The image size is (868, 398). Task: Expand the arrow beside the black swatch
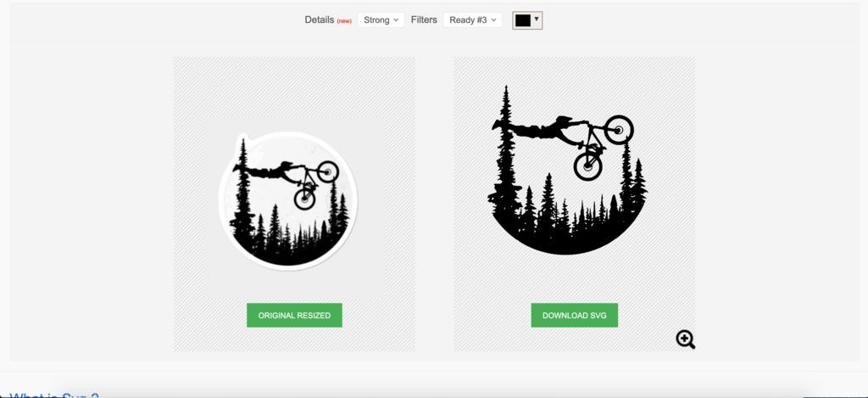(x=537, y=20)
